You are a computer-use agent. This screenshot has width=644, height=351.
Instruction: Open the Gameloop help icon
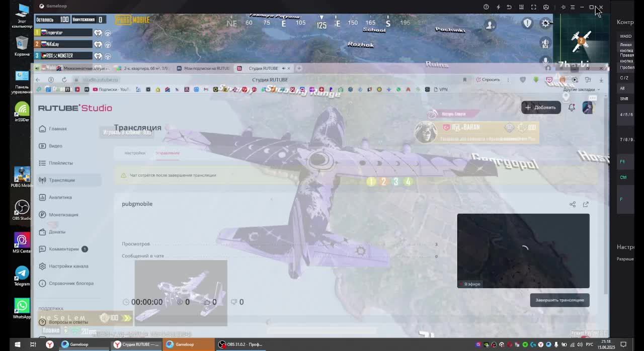coord(486,7)
